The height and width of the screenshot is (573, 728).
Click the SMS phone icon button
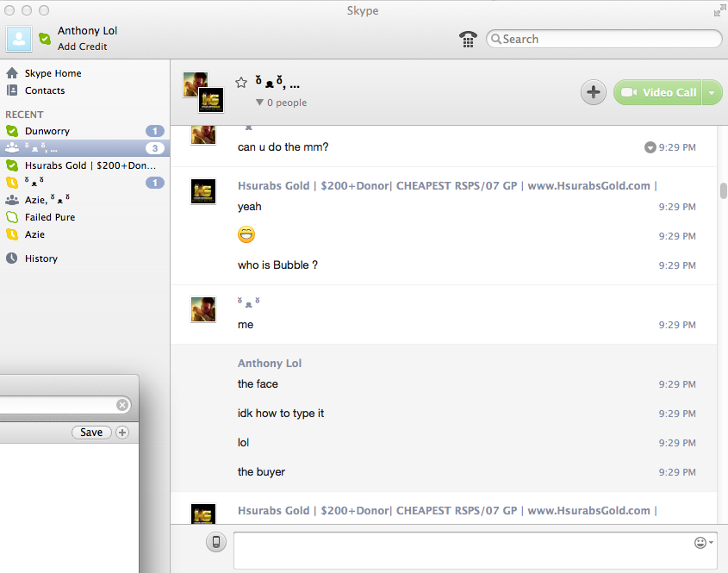pos(216,542)
